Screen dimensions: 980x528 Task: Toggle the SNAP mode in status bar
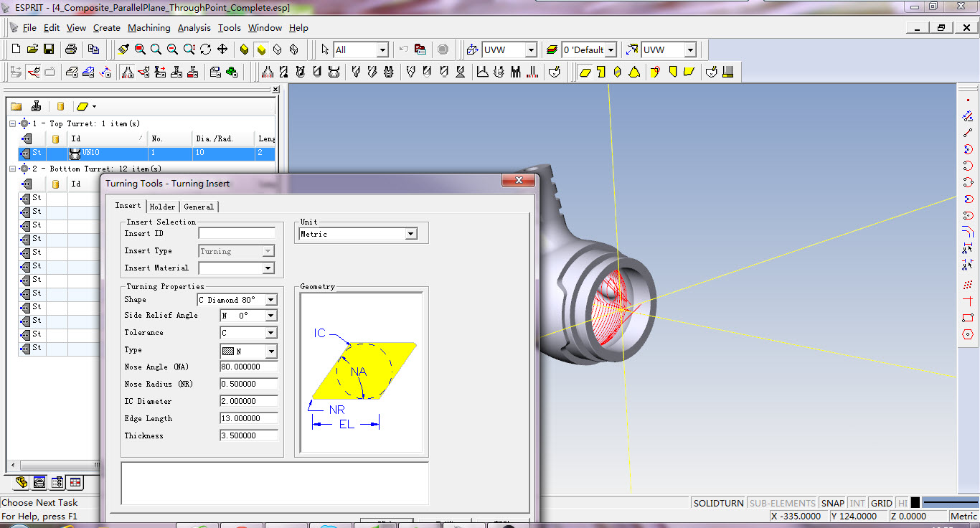pyautogui.click(x=833, y=503)
